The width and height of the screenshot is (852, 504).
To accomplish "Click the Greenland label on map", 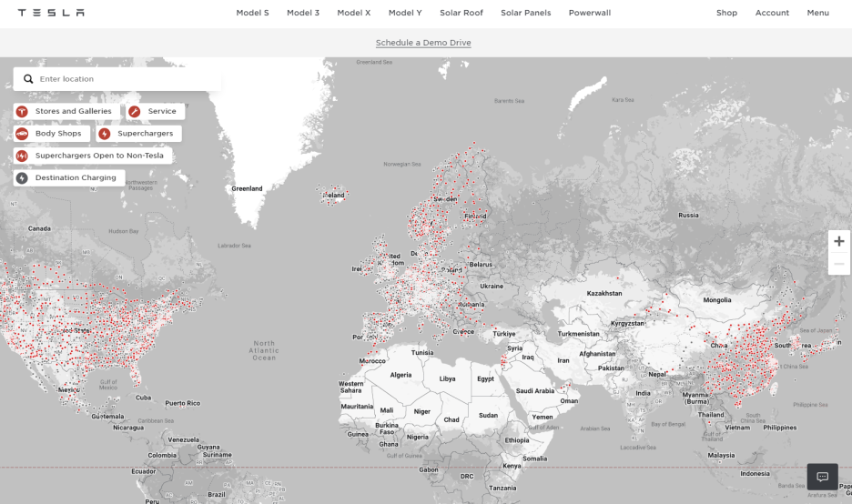I will click(x=247, y=188).
